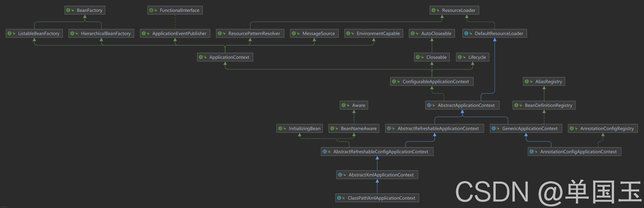Click the class icon beside AnnotationConfigApplicationContext
The image size is (644, 208).
point(532,151)
